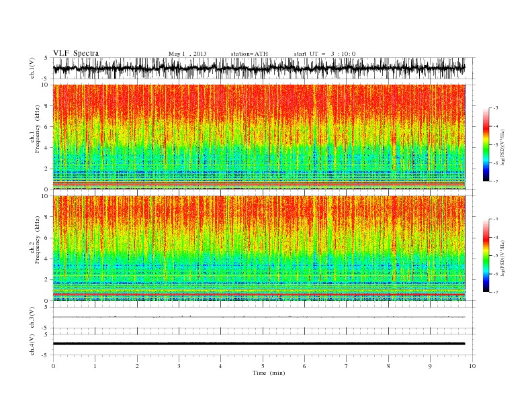Click the "ch.1(V)" top waveform axis label
The height and width of the screenshot is (411, 532).
[32, 68]
